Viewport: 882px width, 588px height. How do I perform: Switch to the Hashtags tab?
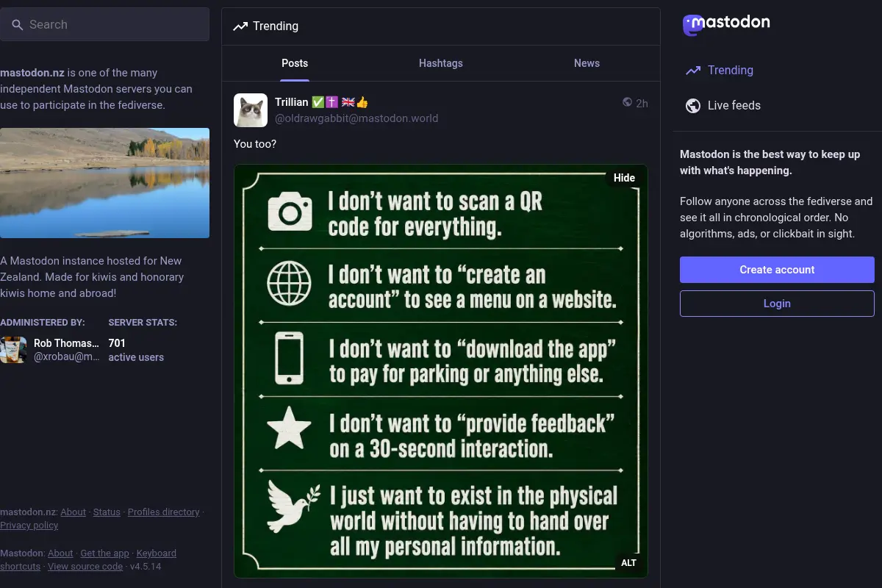pos(441,63)
